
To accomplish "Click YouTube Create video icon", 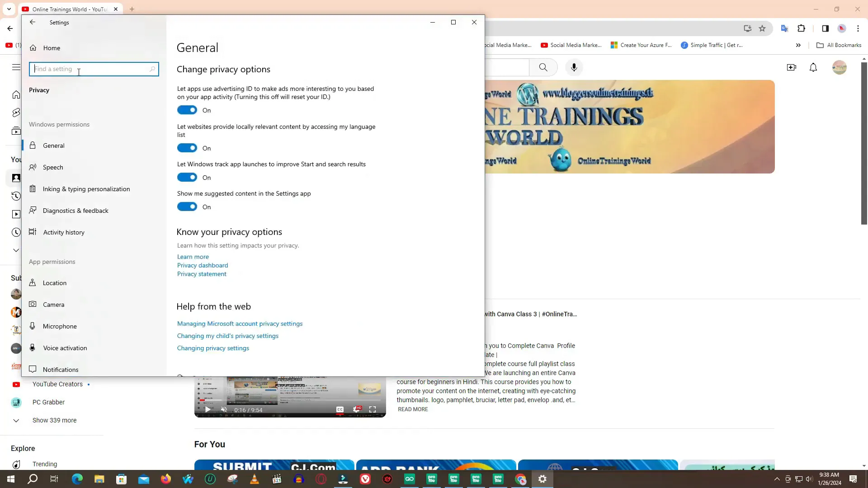I will coord(792,67).
